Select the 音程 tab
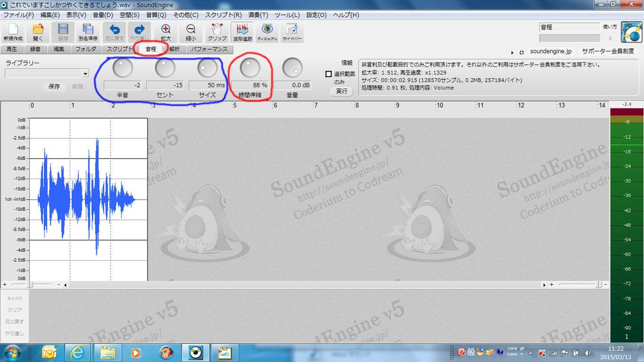 (x=150, y=49)
